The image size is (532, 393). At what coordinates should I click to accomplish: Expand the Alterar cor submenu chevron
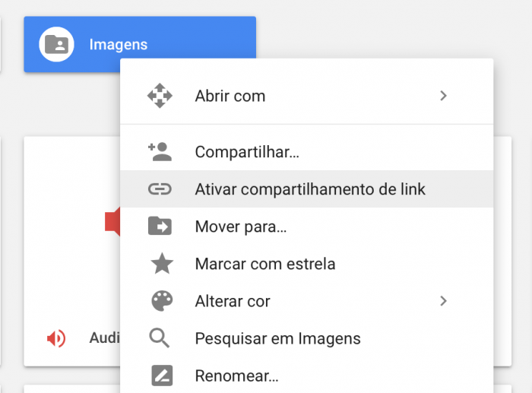pos(443,301)
